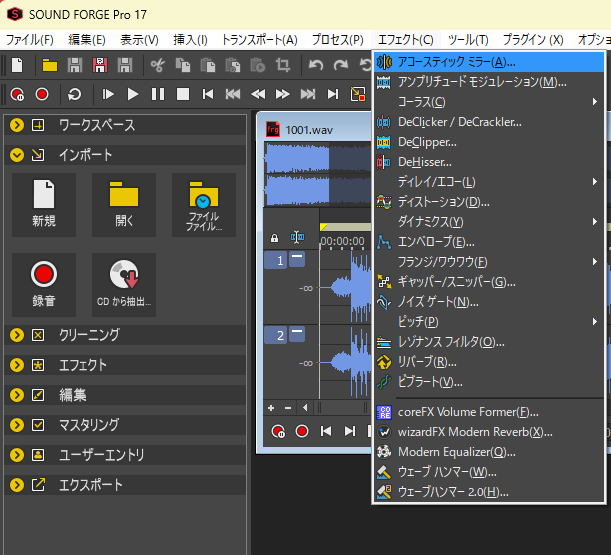Select ノイズ ゲート(N) effect
The width and height of the screenshot is (611, 555).
pos(489,302)
